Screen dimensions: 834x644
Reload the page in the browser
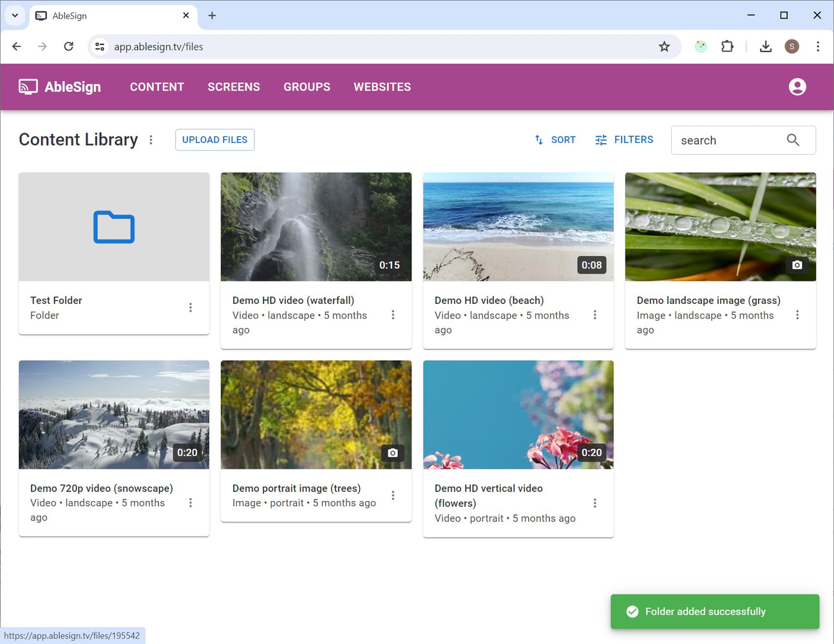(x=69, y=46)
